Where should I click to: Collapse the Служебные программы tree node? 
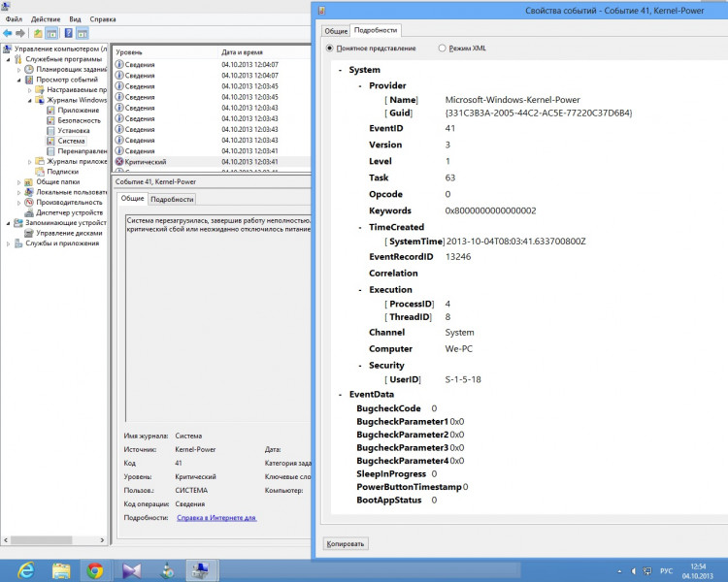tap(9, 59)
